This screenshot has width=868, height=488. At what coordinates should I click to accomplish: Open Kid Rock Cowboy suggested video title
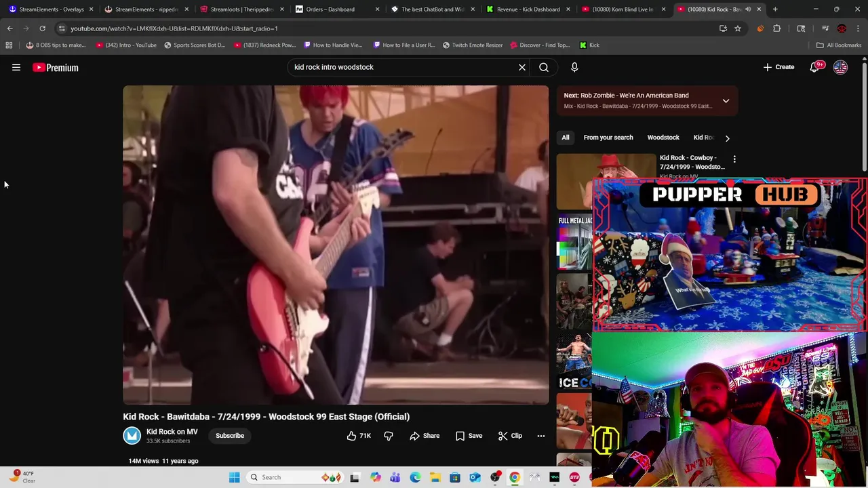point(692,162)
